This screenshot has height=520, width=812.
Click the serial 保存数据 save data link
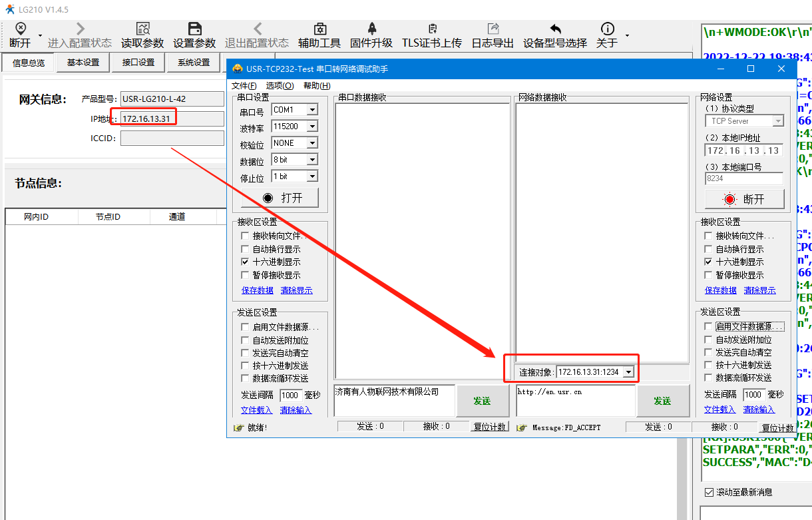pos(257,290)
